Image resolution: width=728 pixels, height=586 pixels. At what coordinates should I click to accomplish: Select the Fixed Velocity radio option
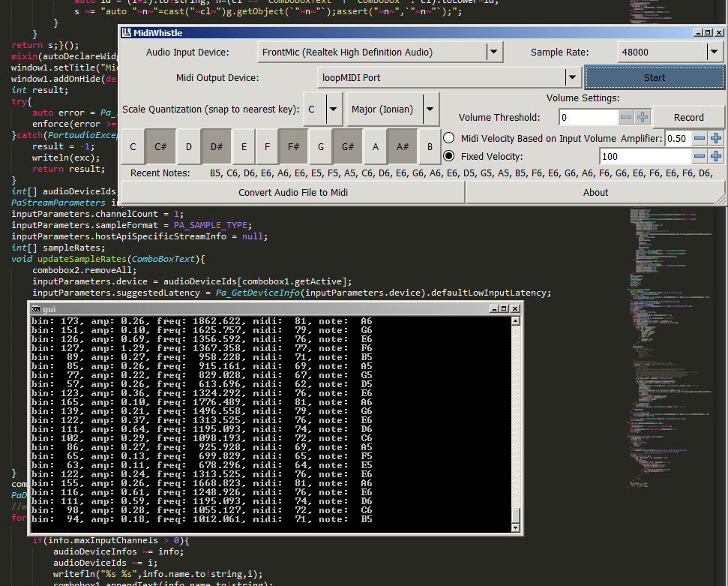pyautogui.click(x=449, y=156)
